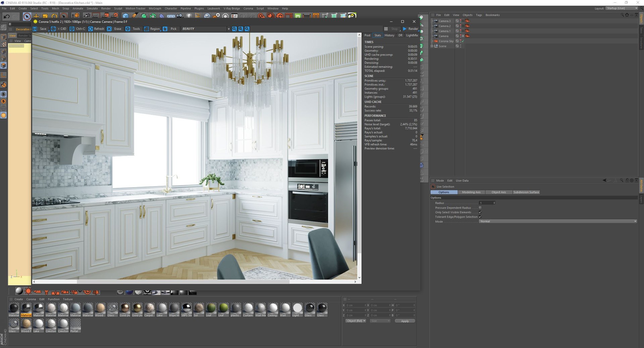This screenshot has width=644, height=348.
Task: Click the Light bulb object icon
Action: tap(189, 16)
